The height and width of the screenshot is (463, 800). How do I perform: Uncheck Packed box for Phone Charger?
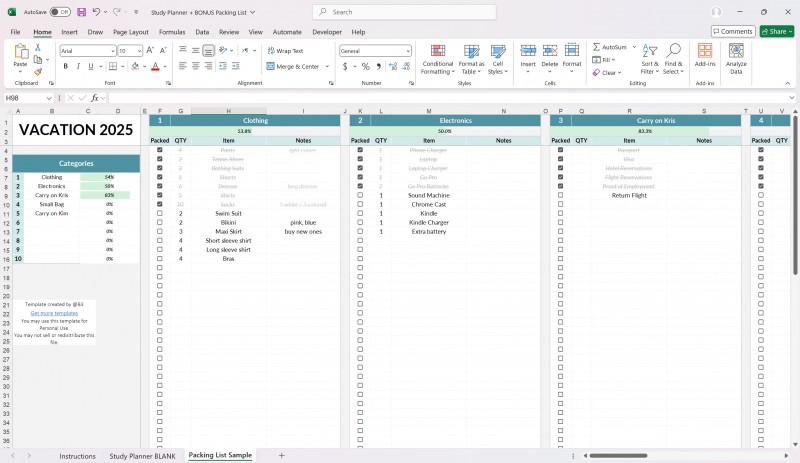(x=360, y=150)
